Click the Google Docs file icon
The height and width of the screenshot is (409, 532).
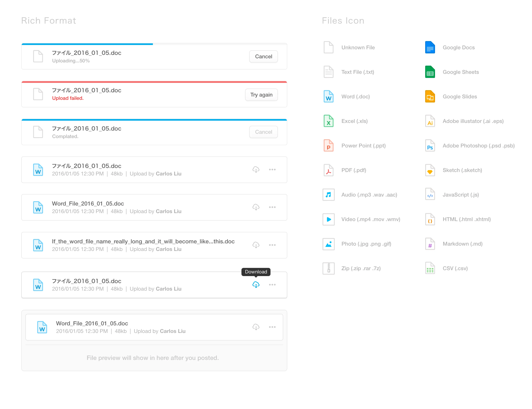tap(430, 47)
